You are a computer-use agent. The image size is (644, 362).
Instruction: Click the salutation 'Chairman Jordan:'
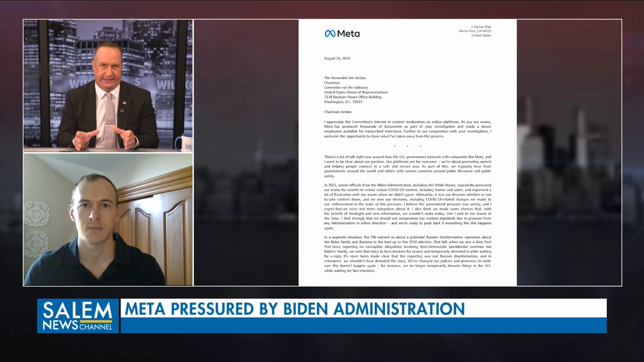point(338,112)
